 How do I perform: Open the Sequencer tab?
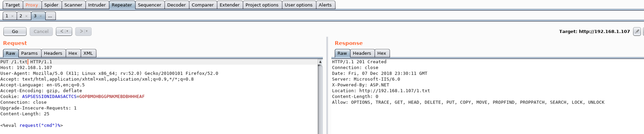(149, 5)
